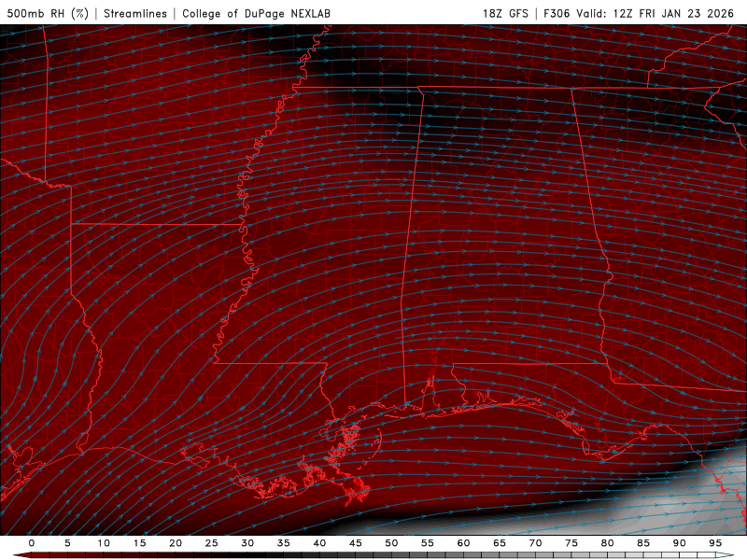747x560 pixels.
Task: Select the colorbar value "55"
Action: click(x=428, y=543)
